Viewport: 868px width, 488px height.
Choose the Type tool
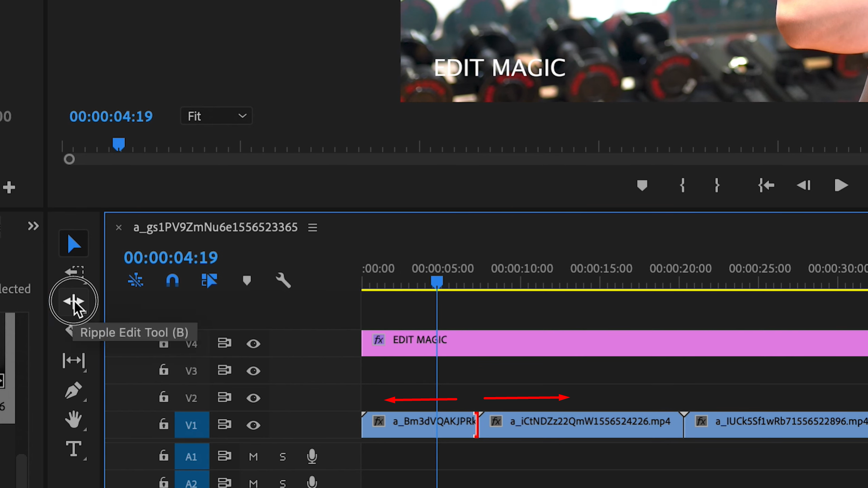pyautogui.click(x=73, y=449)
